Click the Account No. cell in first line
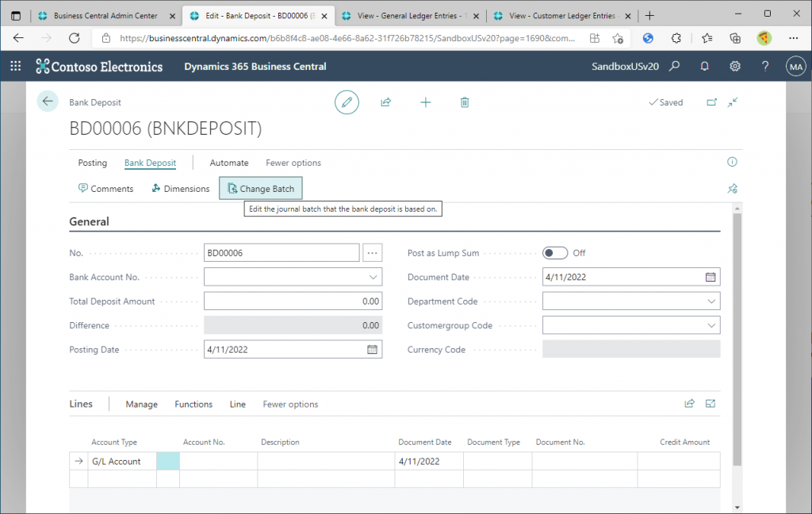This screenshot has height=514, width=812. (x=218, y=461)
